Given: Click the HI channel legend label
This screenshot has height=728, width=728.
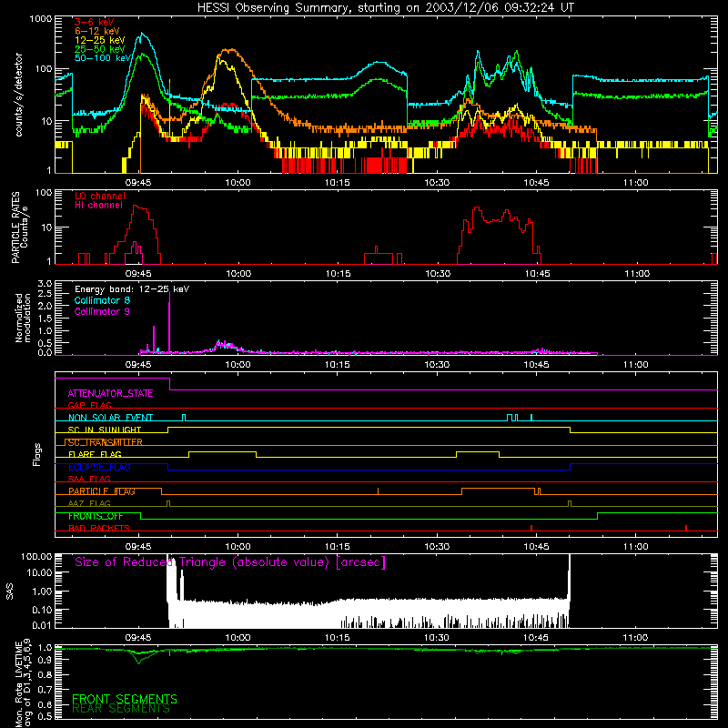Looking at the screenshot, I should 98,206.
